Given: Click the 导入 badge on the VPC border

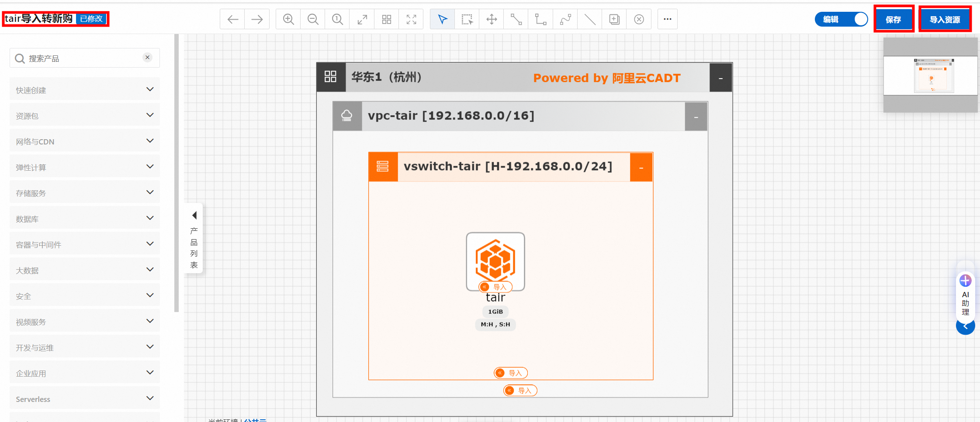Looking at the screenshot, I should click(x=520, y=391).
